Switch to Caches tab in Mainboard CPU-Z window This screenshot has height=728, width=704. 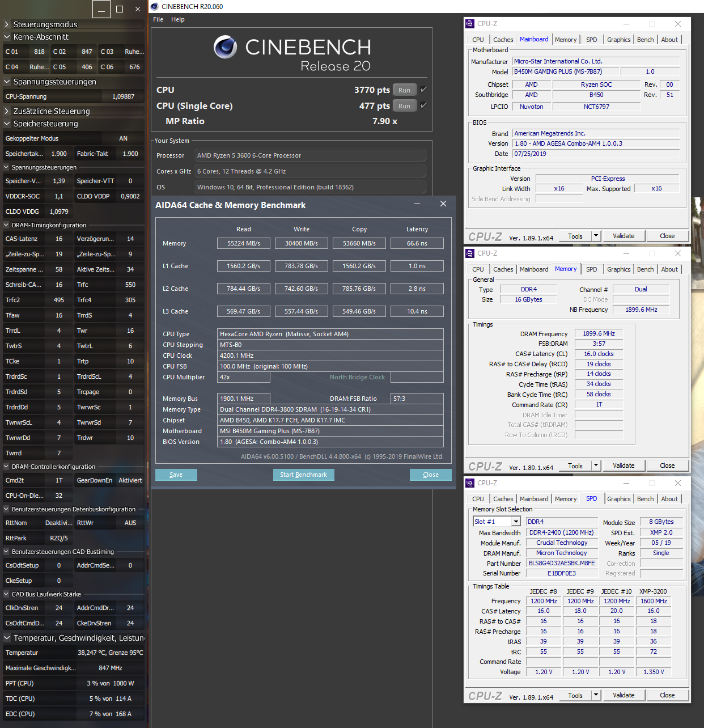coord(503,40)
